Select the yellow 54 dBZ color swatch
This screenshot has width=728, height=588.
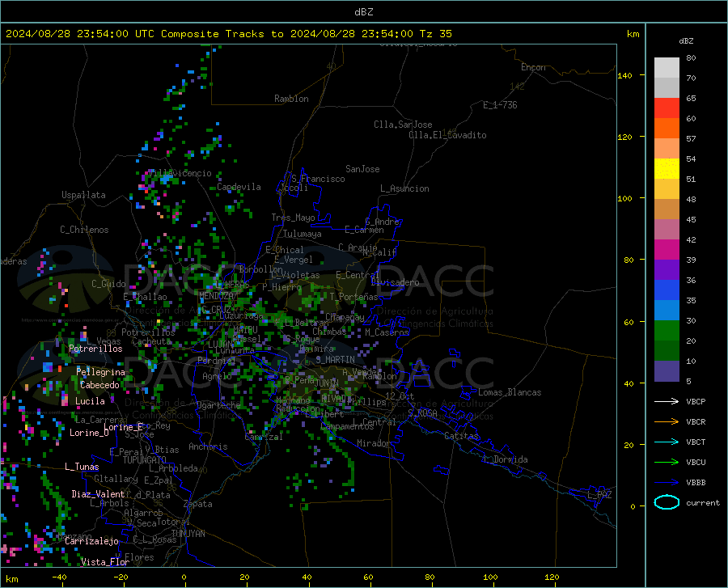[667, 169]
